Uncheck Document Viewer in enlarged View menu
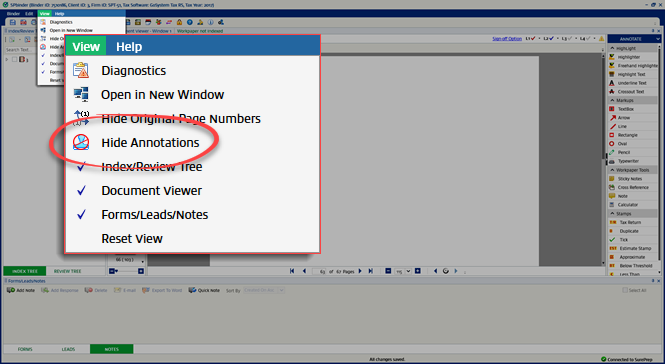Image resolution: width=665 pixels, height=364 pixels. coord(81,190)
